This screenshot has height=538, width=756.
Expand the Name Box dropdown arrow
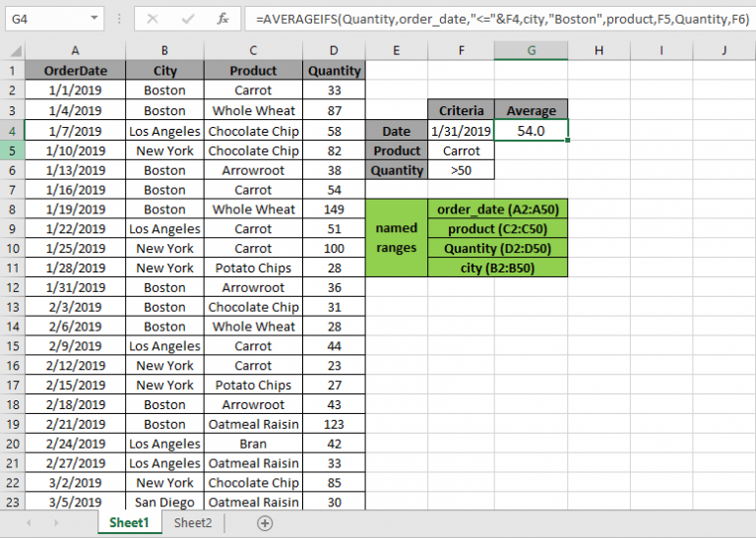tap(94, 19)
